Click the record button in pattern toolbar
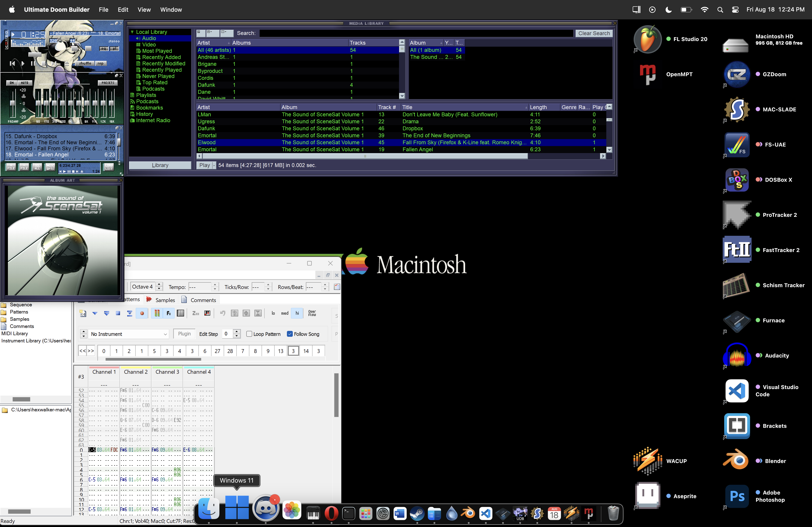812x527 pixels. [142, 313]
